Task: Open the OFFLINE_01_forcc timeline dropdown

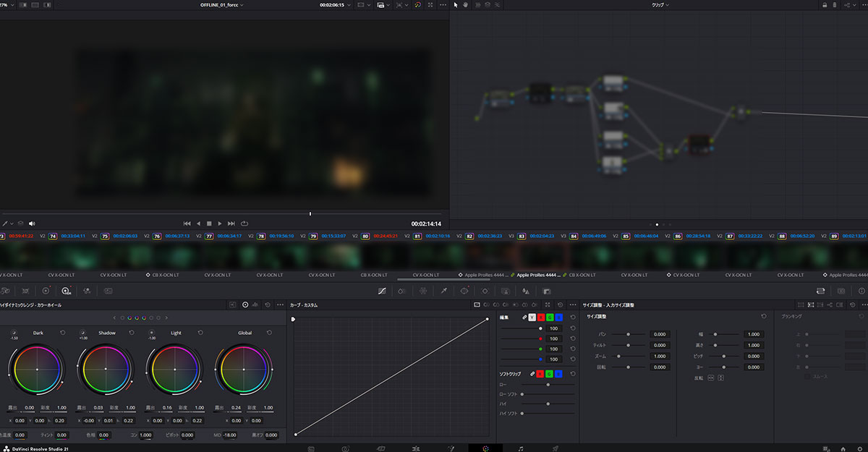Action: [x=222, y=5]
